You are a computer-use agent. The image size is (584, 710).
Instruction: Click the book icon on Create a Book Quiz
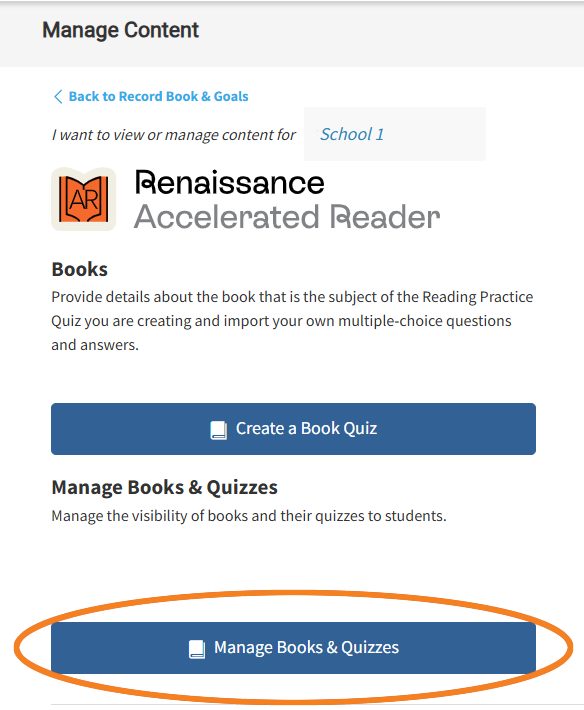point(219,430)
